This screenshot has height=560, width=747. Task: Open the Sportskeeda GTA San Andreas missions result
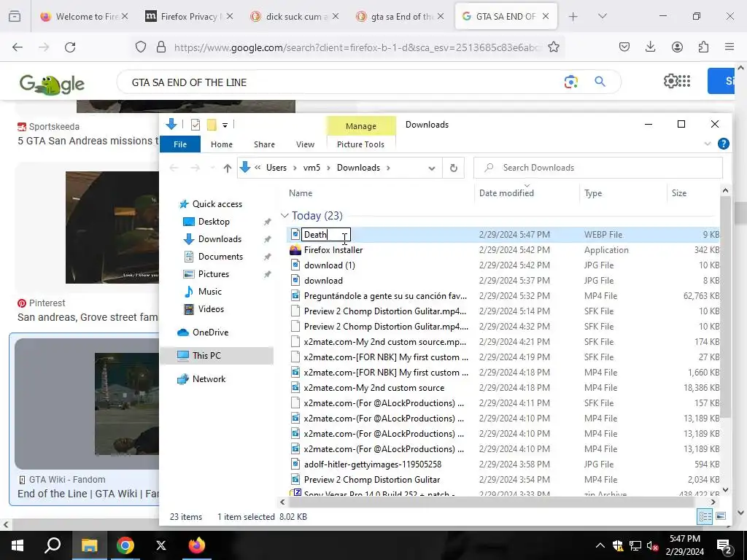click(88, 141)
